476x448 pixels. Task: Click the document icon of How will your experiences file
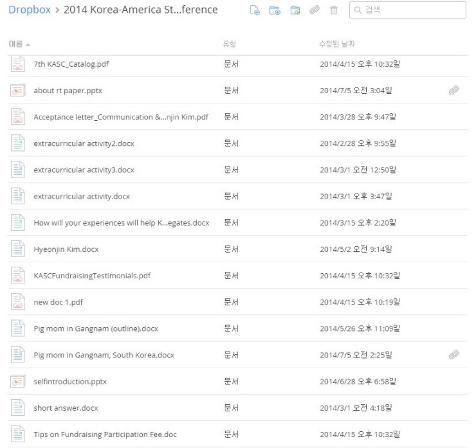pos(17,222)
